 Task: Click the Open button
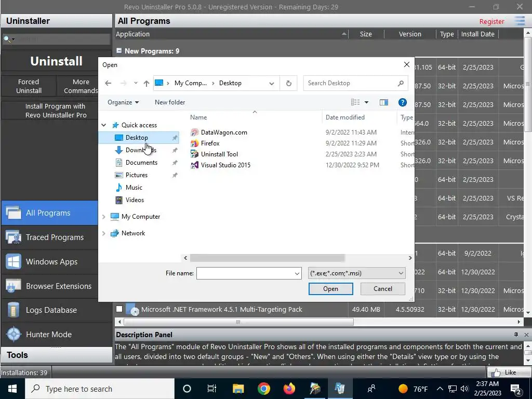[330, 289]
